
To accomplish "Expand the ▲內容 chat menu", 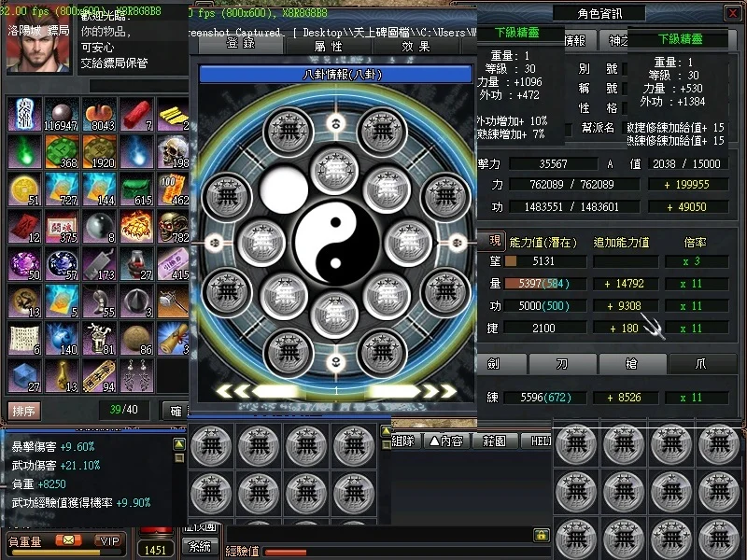I will [x=445, y=441].
